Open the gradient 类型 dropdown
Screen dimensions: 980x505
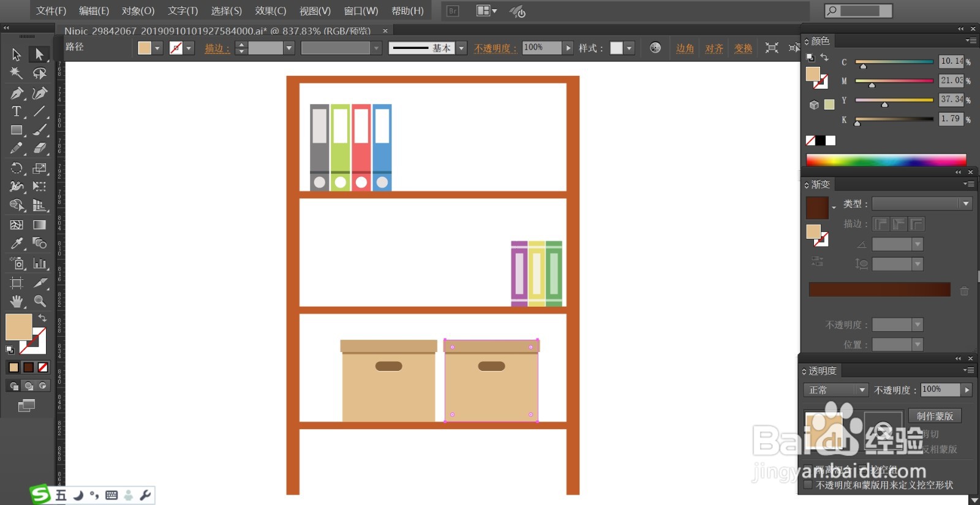(x=966, y=203)
